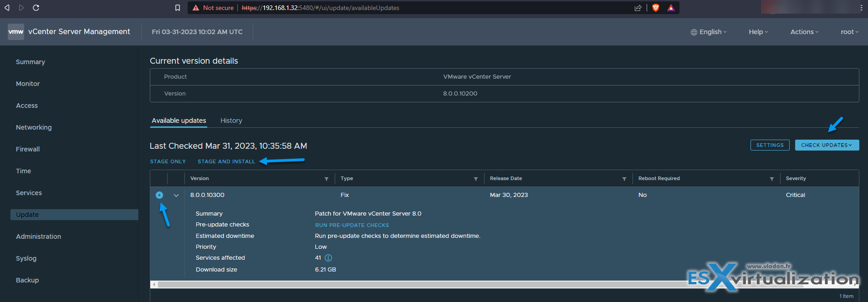
Task: Open the CHECK UPDATES dropdown
Action: (x=827, y=145)
